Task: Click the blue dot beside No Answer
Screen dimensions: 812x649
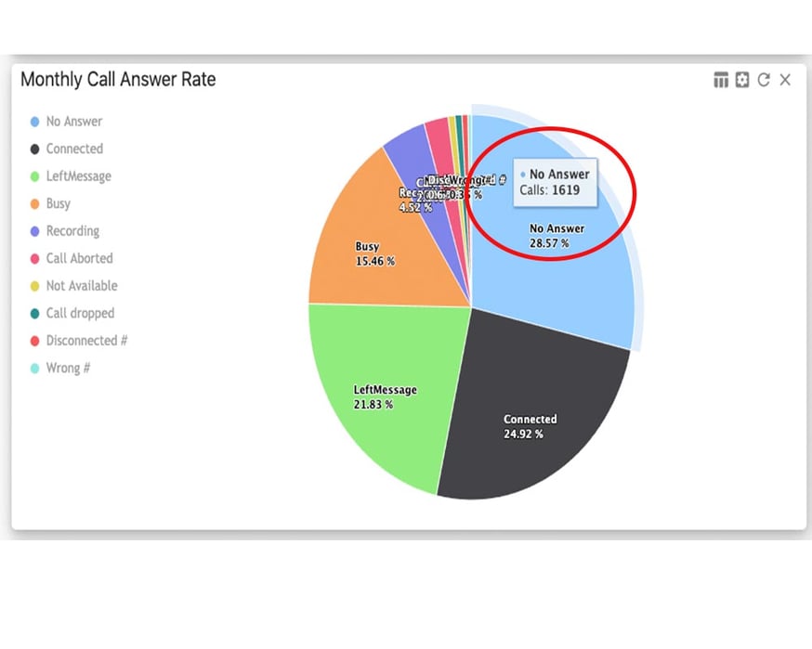Action: tap(35, 122)
